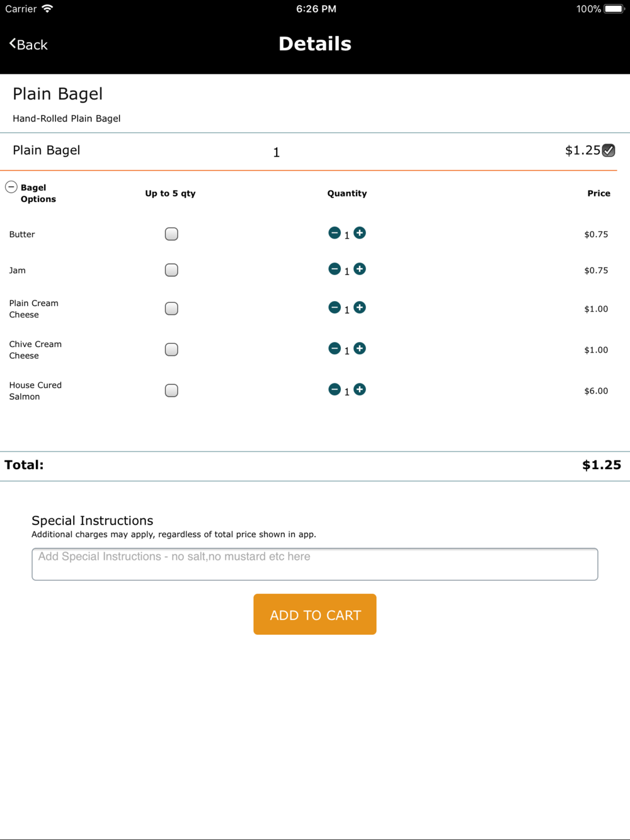Decrease Jam quantity with minus icon

335,269
